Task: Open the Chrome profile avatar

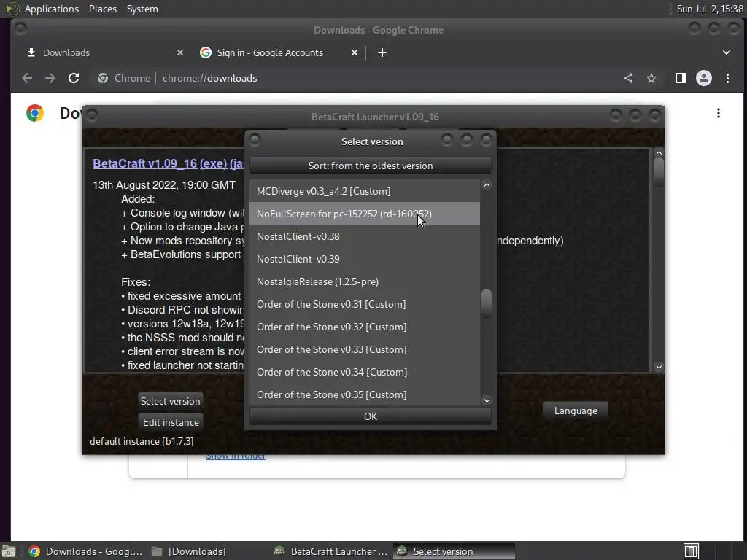Action: [x=704, y=78]
